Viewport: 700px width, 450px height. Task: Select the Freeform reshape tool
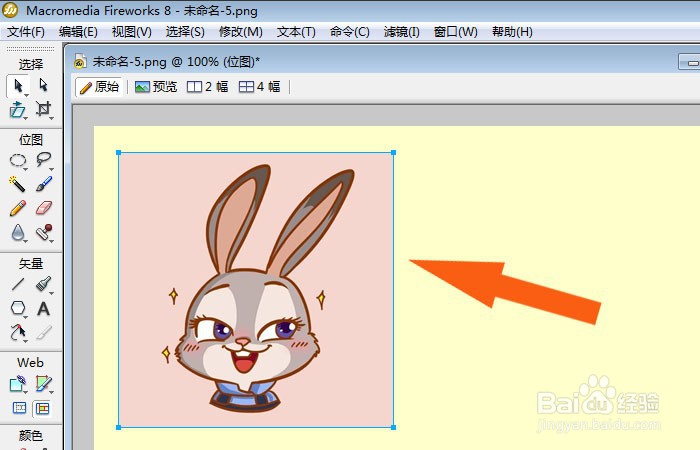(x=18, y=333)
